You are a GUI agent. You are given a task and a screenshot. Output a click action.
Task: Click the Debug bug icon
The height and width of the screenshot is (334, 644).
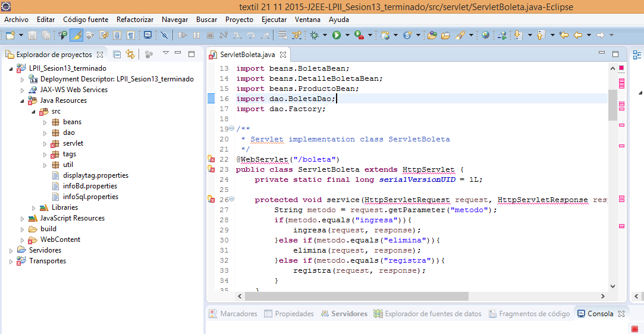click(x=314, y=36)
